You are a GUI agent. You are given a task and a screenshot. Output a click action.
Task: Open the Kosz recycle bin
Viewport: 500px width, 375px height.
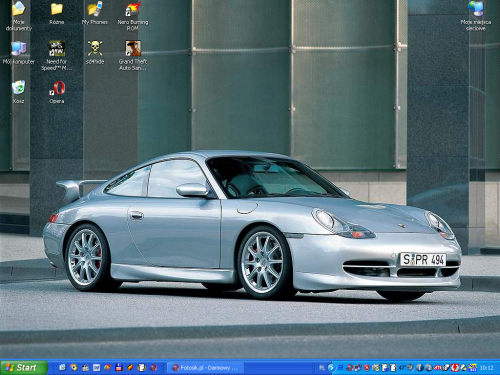click(18, 91)
